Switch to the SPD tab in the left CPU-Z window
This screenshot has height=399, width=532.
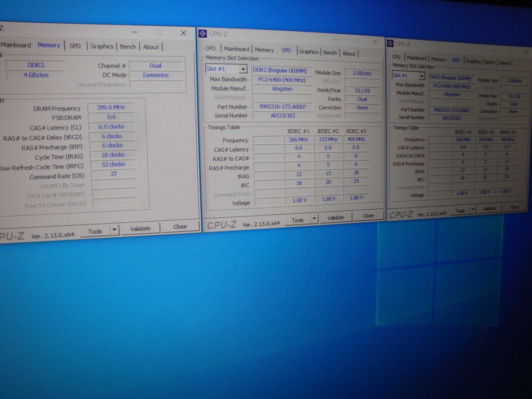click(75, 46)
